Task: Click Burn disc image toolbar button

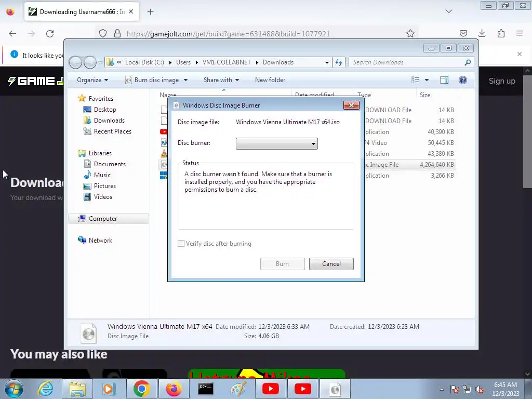Action: coord(152,80)
